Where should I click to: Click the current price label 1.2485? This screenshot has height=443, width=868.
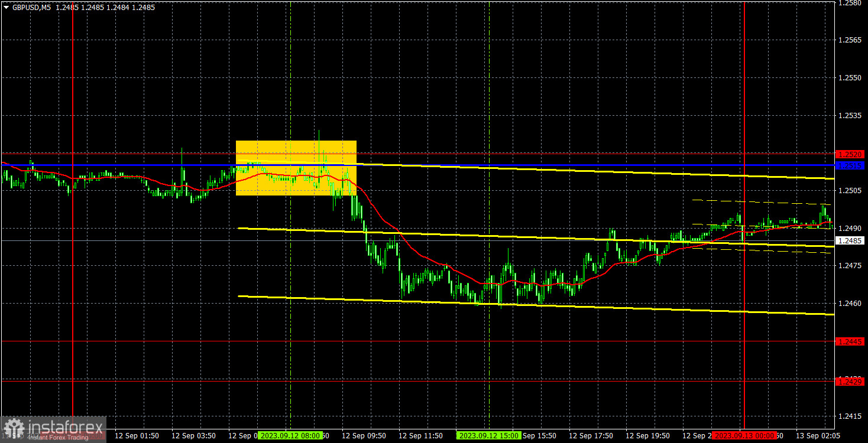click(x=850, y=240)
